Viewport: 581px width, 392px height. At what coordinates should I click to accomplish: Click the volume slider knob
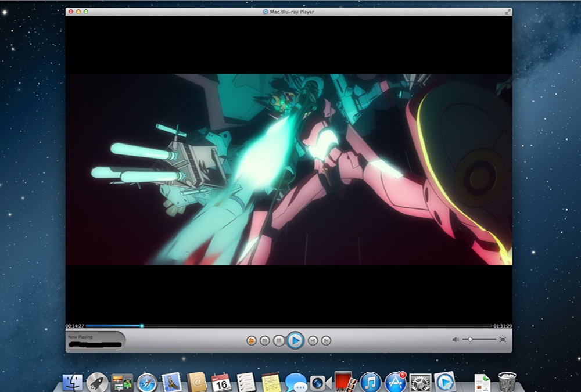coord(470,339)
